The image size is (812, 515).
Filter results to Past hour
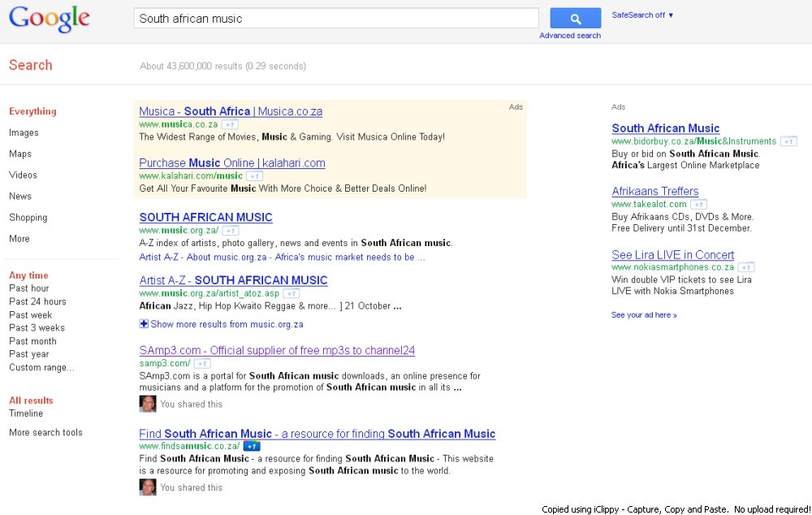pyautogui.click(x=29, y=288)
